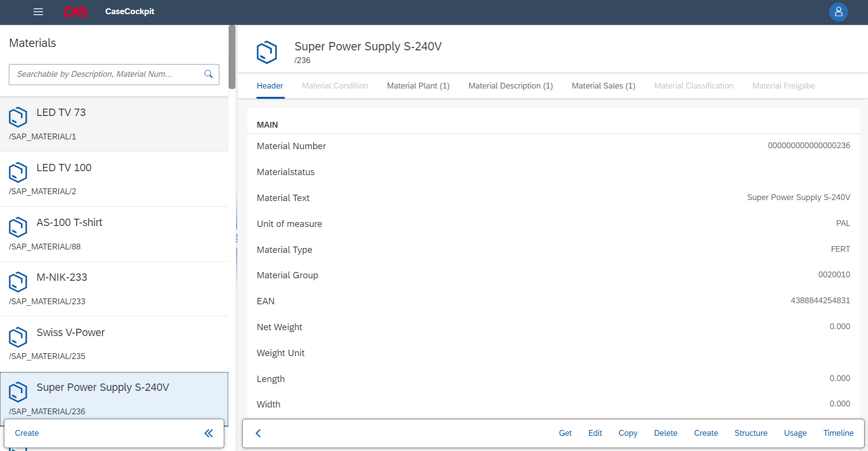Click the material icon in the detail header
This screenshot has width=868, height=451.
tap(267, 52)
